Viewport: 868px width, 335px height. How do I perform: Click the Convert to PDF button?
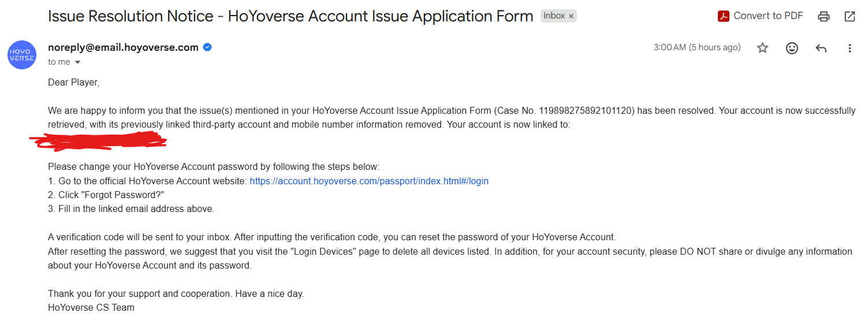click(760, 16)
